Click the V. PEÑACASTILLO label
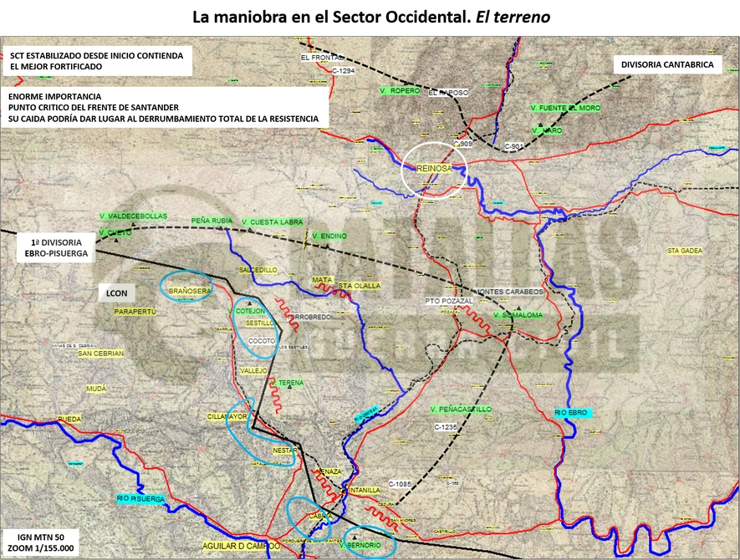The height and width of the screenshot is (560, 740). tap(461, 409)
